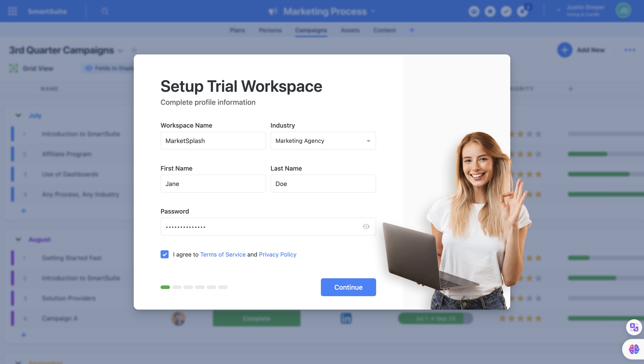Open the AI brain assistant icon
644x364 pixels.
coord(634,349)
